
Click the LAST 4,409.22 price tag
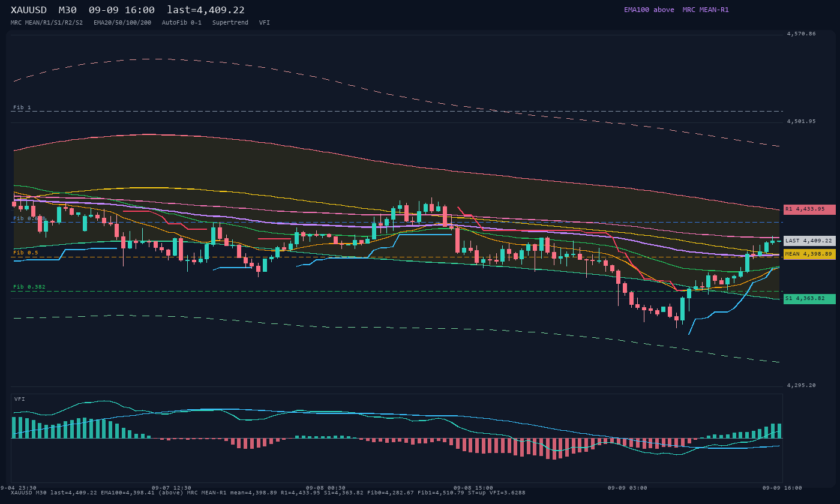click(809, 241)
